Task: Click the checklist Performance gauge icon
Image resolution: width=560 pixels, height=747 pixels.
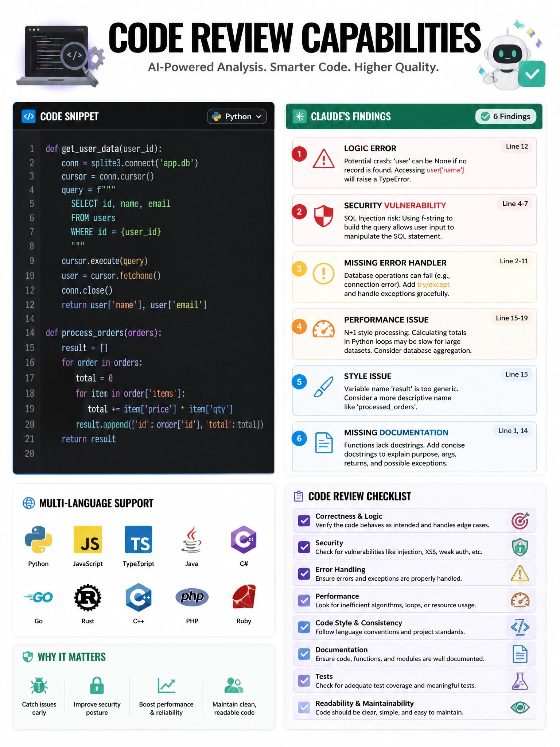Action: (x=520, y=600)
